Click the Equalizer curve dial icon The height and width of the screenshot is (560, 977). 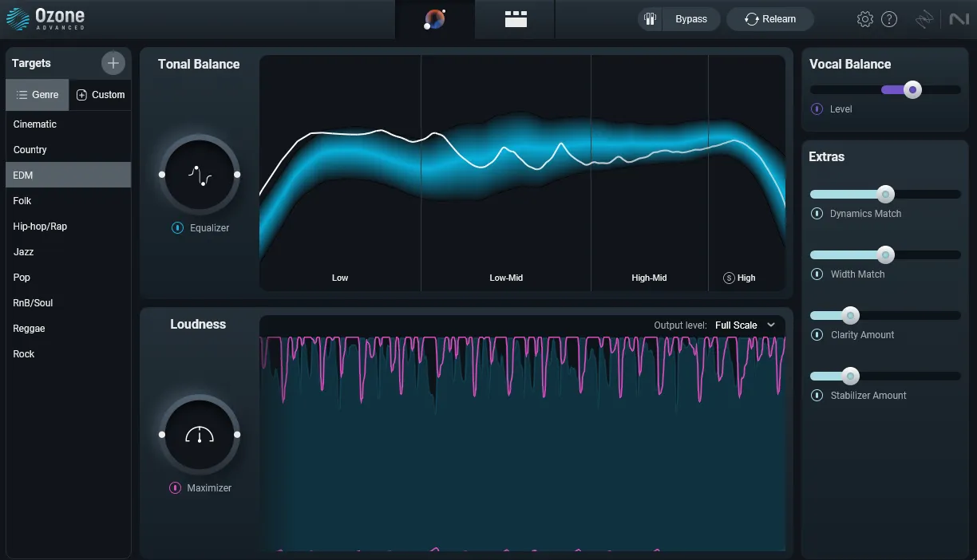click(x=200, y=175)
